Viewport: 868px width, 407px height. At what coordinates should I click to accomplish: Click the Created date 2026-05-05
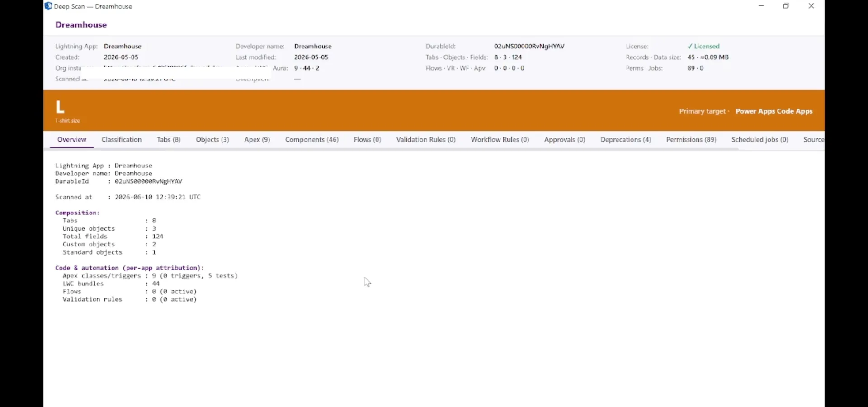tap(121, 57)
